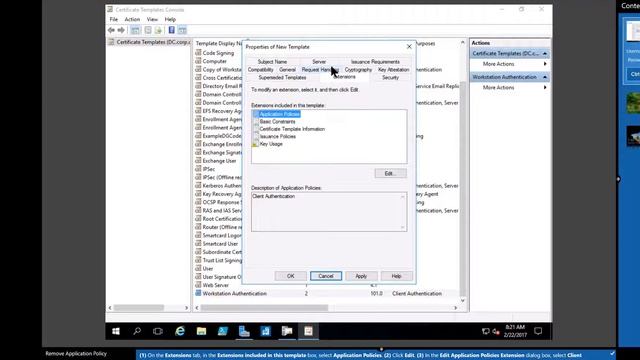The height and width of the screenshot is (360, 640).
Task: Open Task View from taskbar
Action: click(x=158, y=331)
